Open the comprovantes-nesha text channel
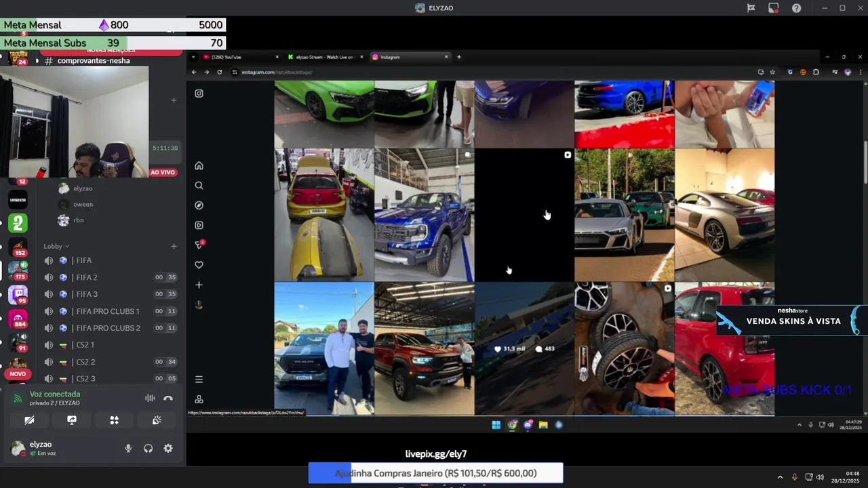868x488 pixels. click(93, 61)
